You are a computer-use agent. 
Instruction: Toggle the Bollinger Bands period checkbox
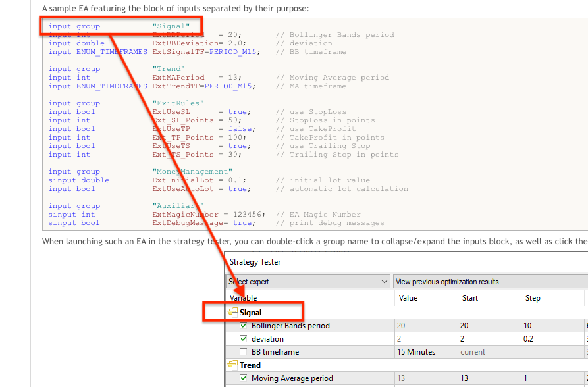[x=244, y=326]
